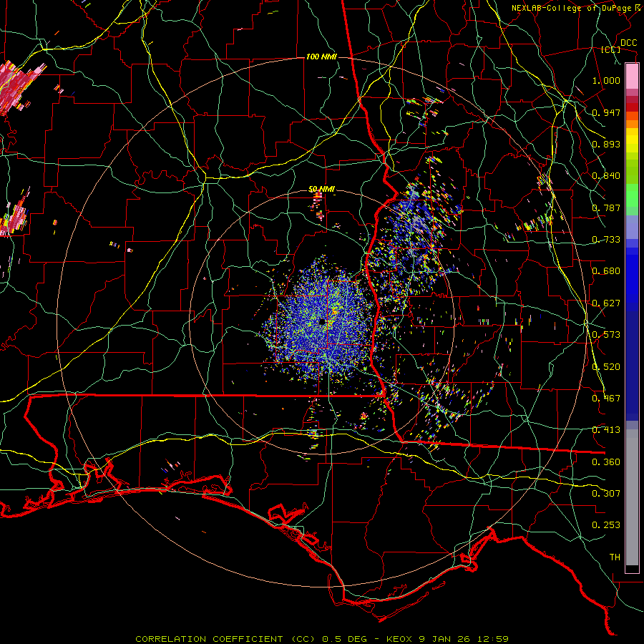Viewport: 644px width, 644px height.
Task: Pick the bright green segment of the color bar
Action: (x=632, y=195)
